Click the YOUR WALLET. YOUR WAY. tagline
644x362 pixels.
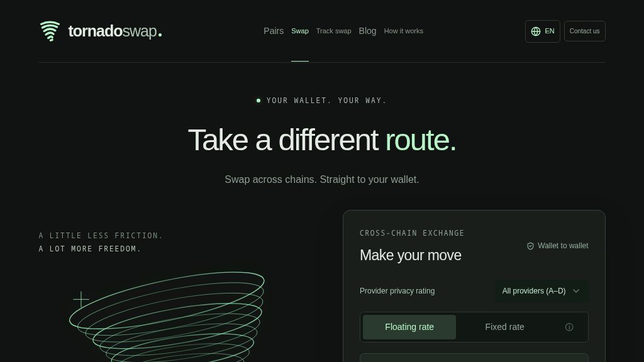pos(326,101)
